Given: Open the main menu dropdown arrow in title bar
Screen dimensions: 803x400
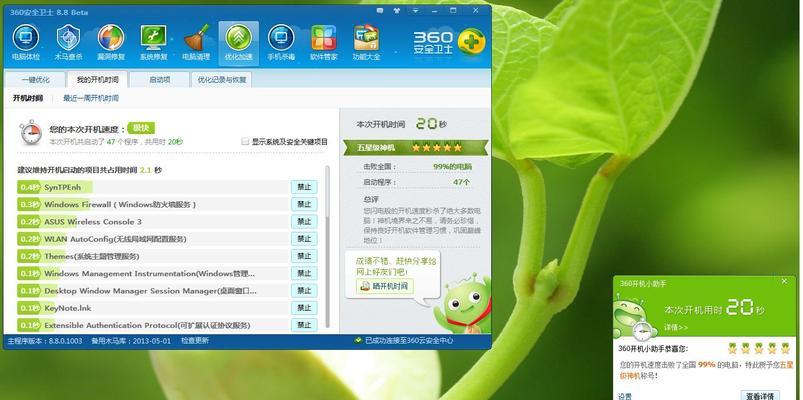Looking at the screenshot, I should 415,10.
